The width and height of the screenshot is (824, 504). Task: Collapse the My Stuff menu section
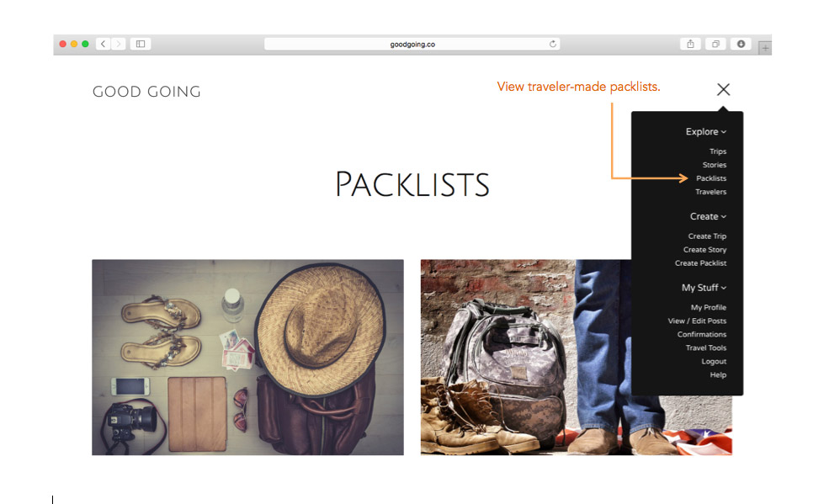[704, 288]
